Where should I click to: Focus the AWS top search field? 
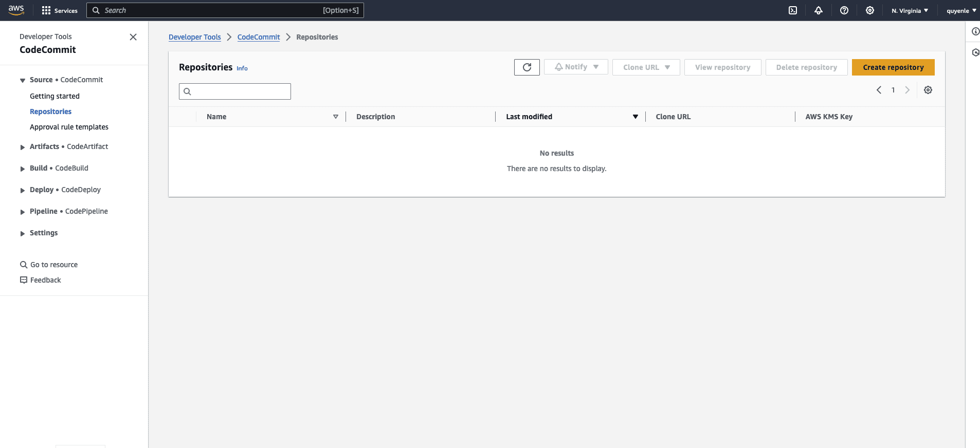[225, 10]
